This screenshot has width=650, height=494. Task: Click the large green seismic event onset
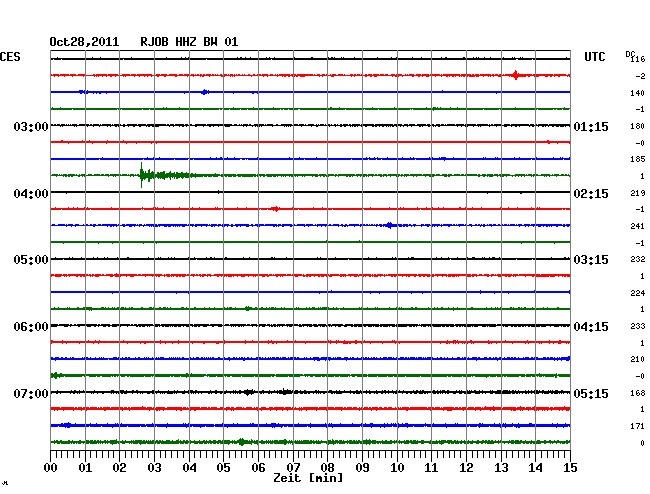(x=142, y=175)
